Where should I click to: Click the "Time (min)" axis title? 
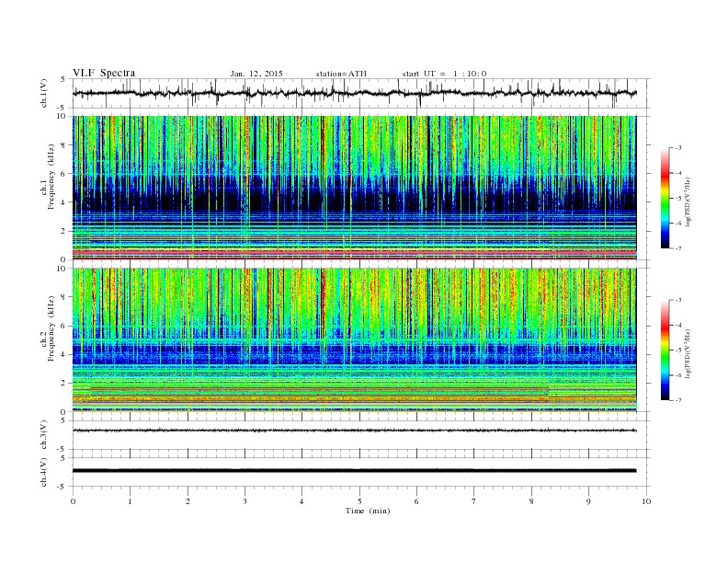[x=368, y=511]
